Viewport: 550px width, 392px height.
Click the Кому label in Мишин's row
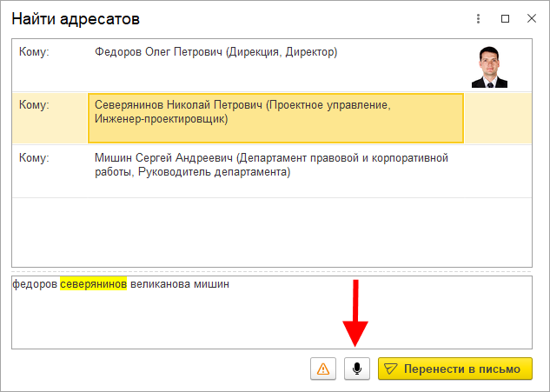click(x=34, y=158)
